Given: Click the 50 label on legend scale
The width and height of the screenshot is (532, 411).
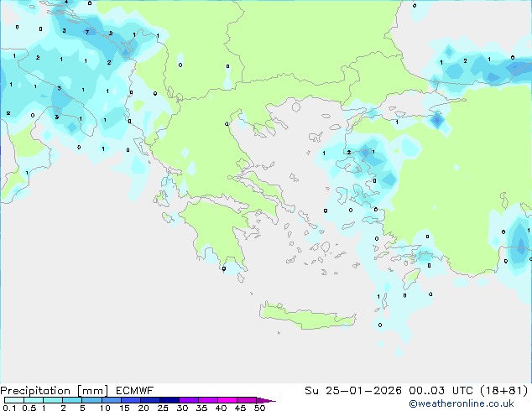Looking at the screenshot, I should coord(259,408).
